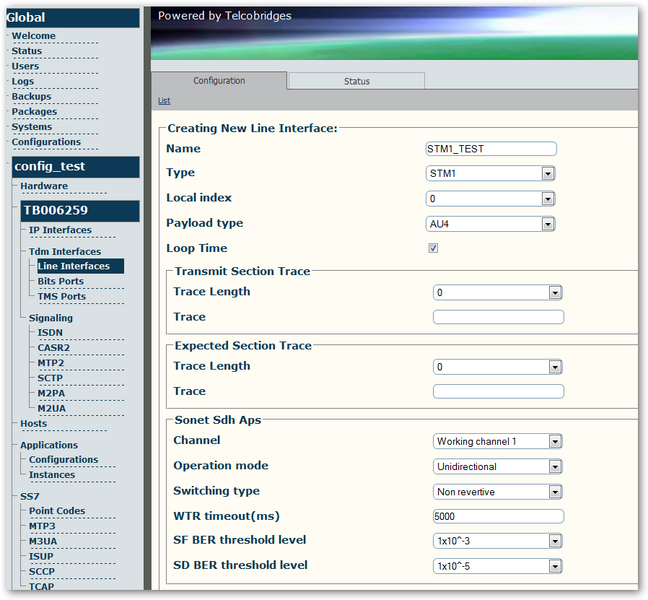Click the List link
This screenshot has height=600, width=648.
tap(164, 100)
